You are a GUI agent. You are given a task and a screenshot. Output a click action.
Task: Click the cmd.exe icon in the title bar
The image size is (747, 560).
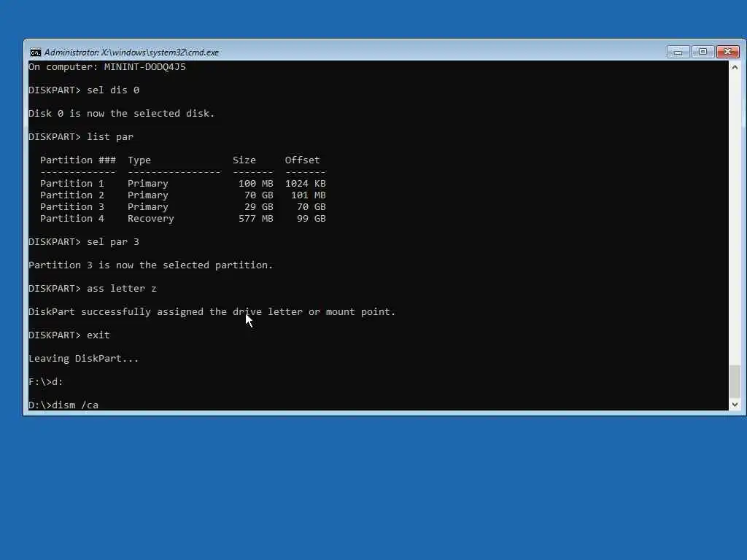tap(35, 52)
